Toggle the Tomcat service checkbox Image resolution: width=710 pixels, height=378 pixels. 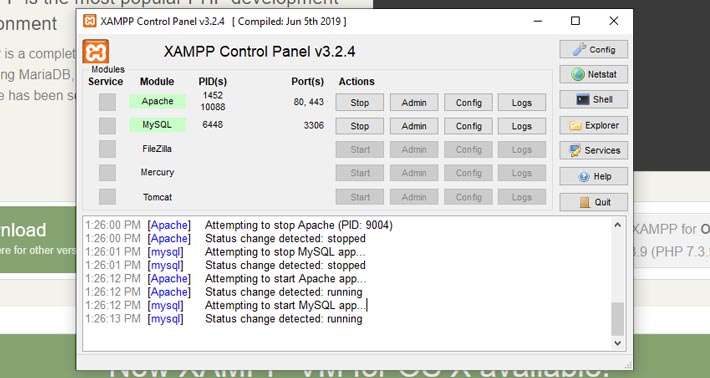pyautogui.click(x=107, y=197)
